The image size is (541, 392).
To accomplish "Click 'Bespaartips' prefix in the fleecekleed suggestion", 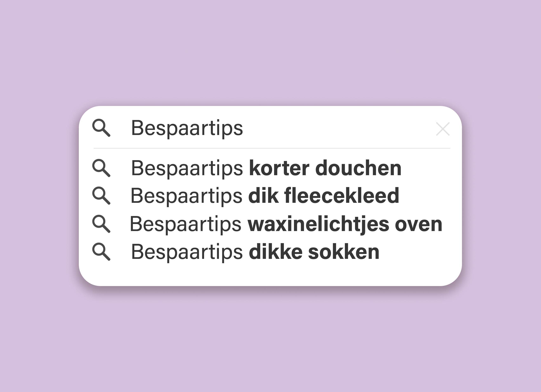I will point(187,196).
